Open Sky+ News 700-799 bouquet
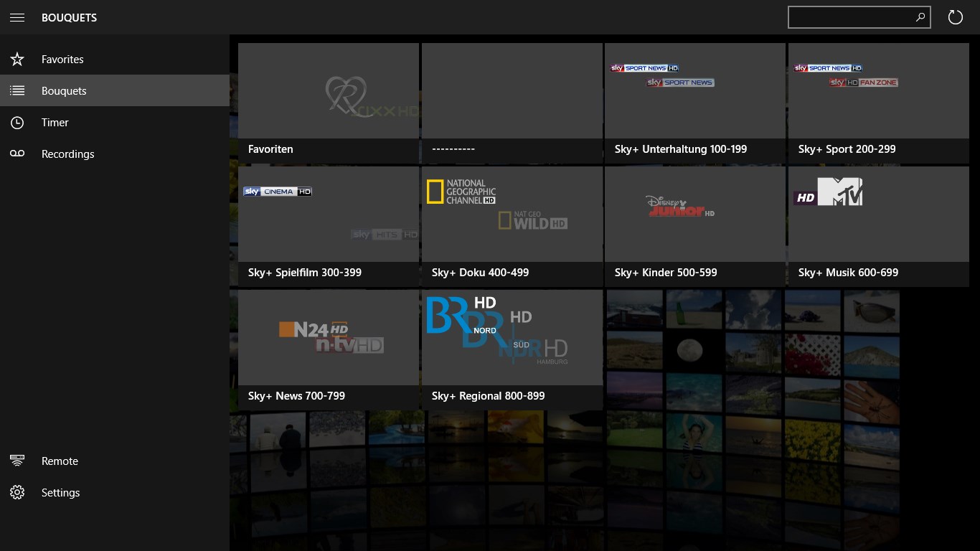 click(329, 350)
